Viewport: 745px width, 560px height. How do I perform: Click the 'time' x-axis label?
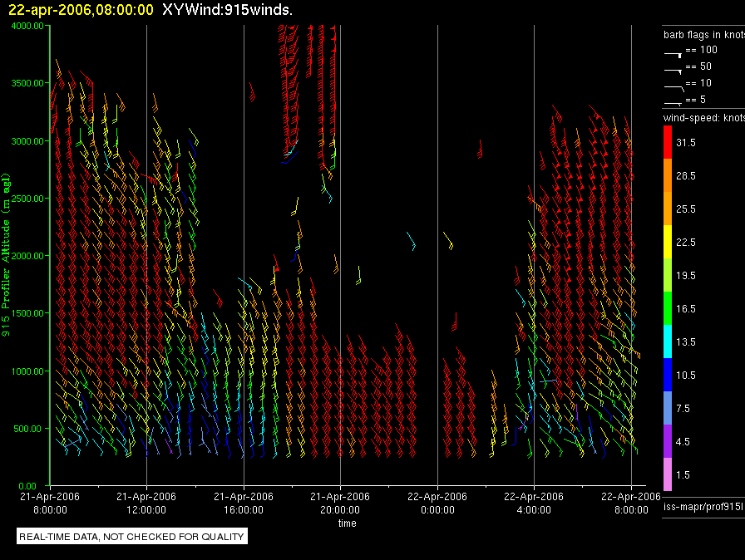click(x=348, y=523)
